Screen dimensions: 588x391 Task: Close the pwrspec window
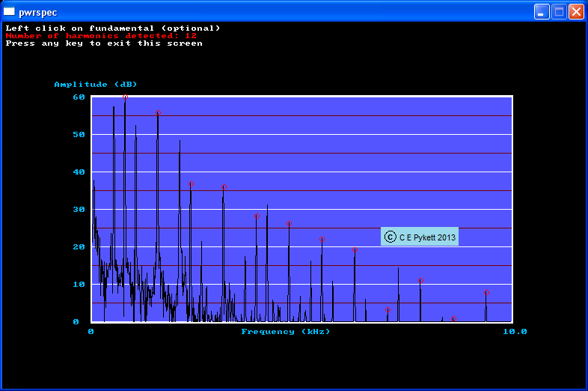click(576, 12)
